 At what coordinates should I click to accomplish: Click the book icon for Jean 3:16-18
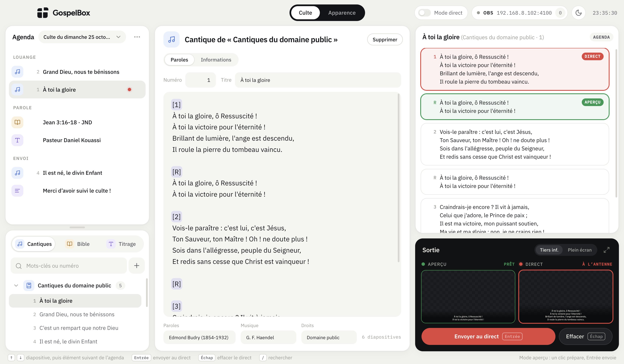[17, 122]
